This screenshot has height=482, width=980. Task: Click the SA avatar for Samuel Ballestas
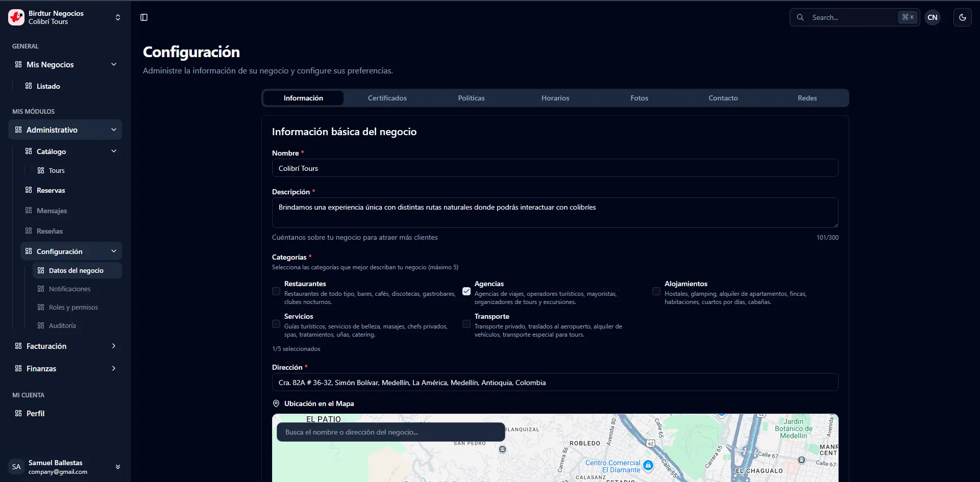16,467
